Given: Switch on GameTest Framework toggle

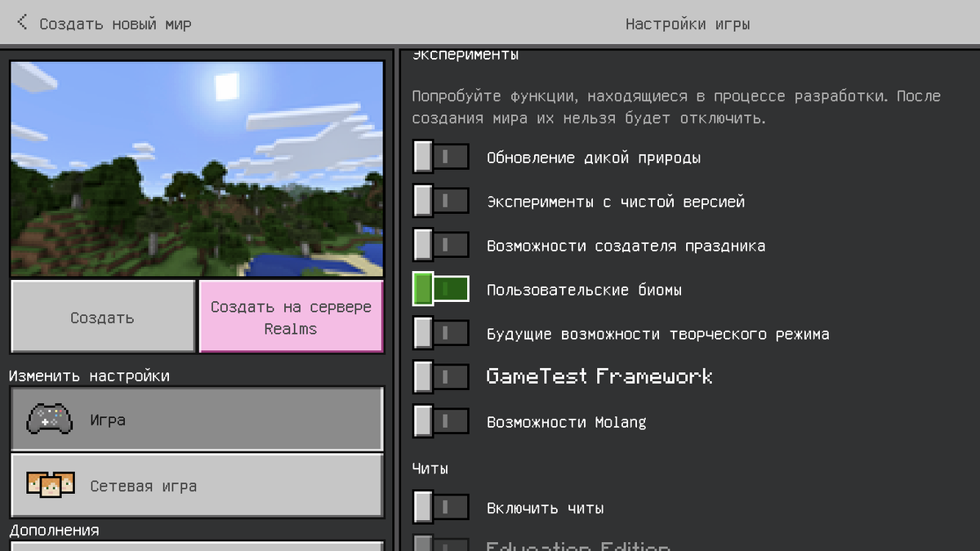Looking at the screenshot, I should [x=441, y=377].
